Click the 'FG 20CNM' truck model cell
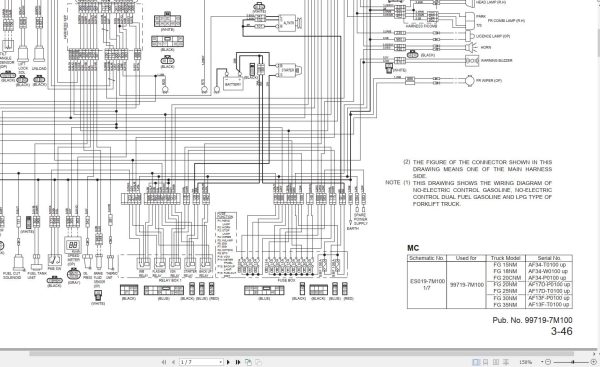Screen dimensions: 600x367 pos(507,277)
